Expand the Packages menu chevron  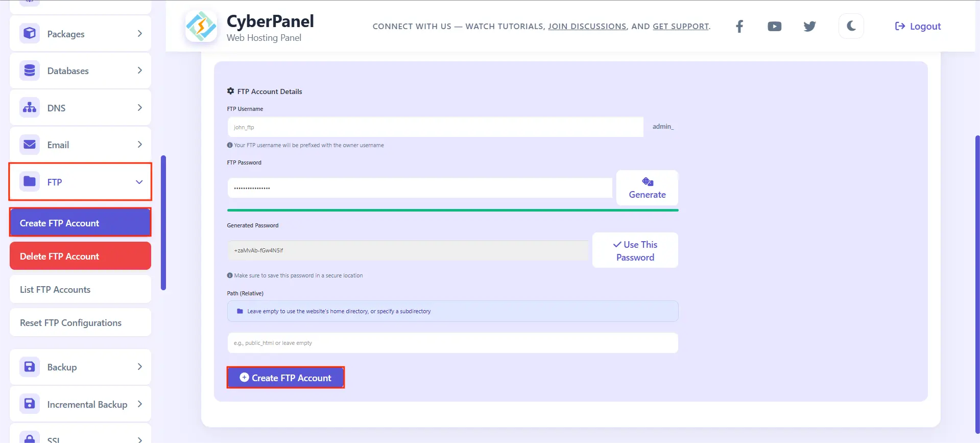[x=139, y=34]
